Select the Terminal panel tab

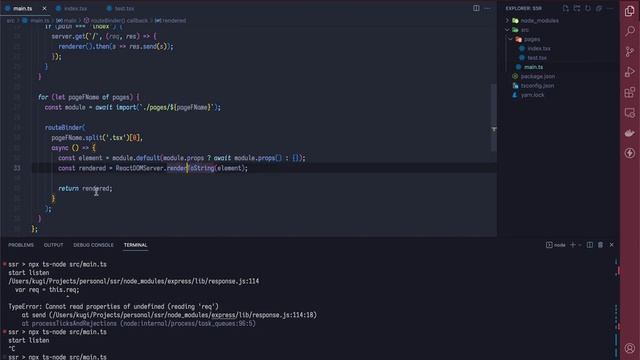pos(136,245)
